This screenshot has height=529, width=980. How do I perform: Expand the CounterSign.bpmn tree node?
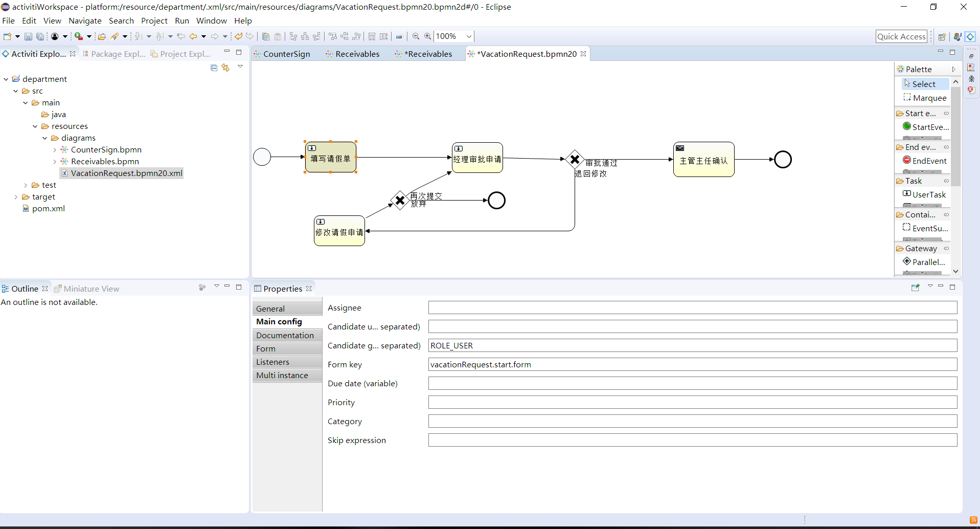55,149
